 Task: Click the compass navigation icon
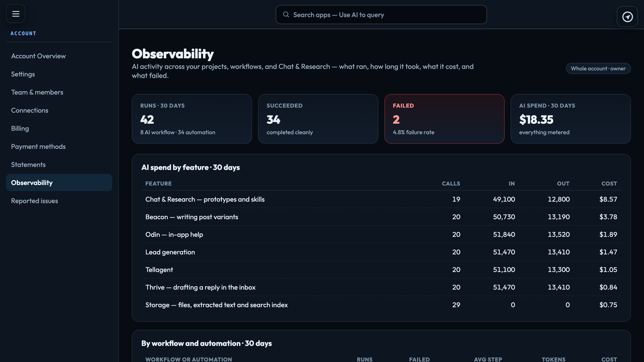627,17
